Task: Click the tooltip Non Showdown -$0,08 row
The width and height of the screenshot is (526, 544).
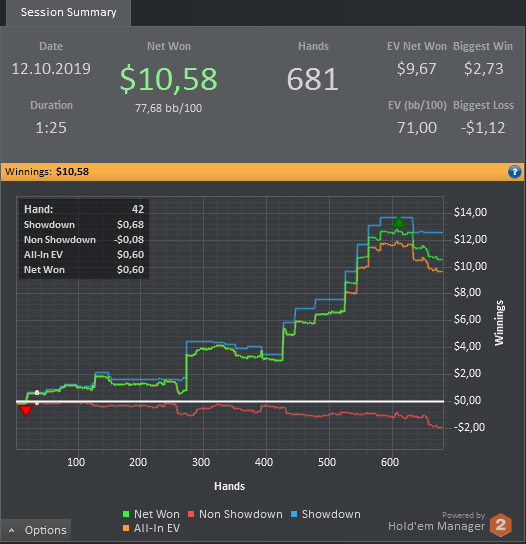Action: pos(84,240)
